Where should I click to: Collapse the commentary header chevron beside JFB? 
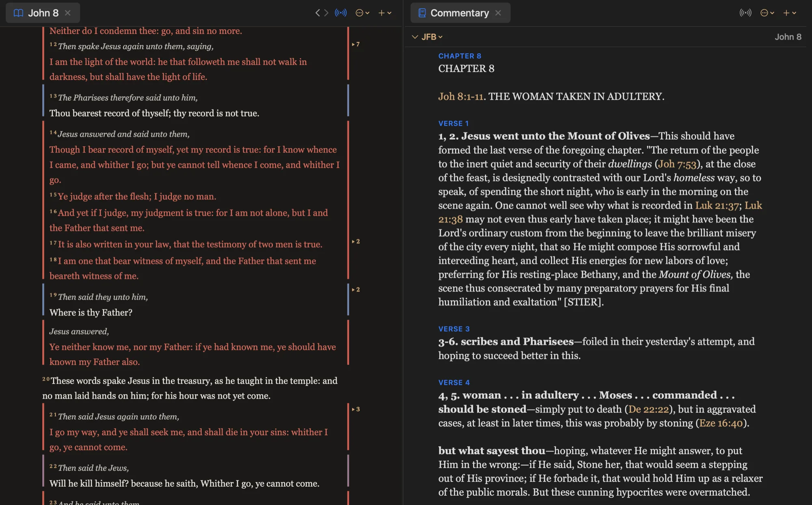[415, 37]
